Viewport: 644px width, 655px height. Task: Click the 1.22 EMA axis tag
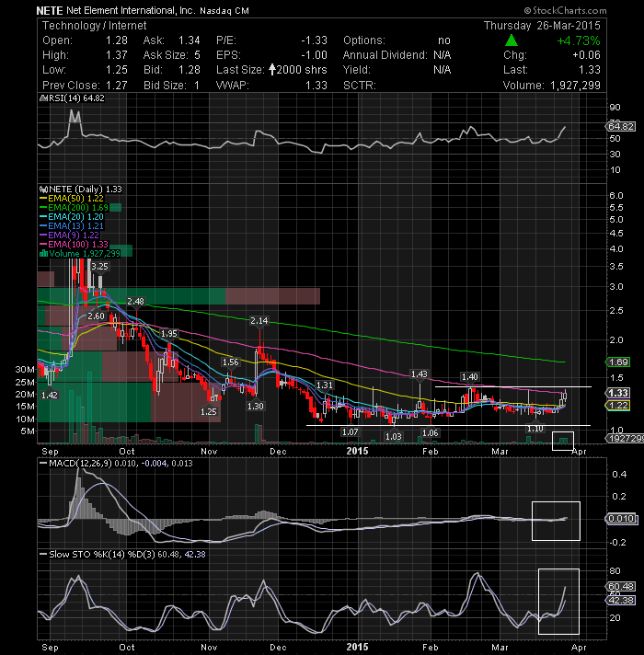click(x=617, y=406)
